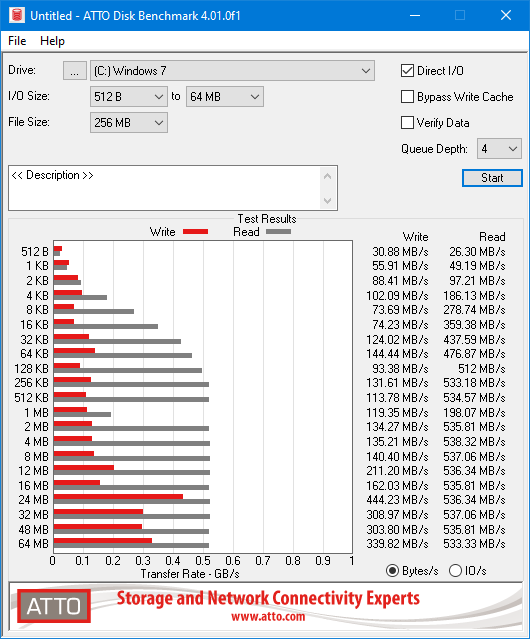
Task: Uncheck the Direct I/O checkbox
Action: point(407,71)
